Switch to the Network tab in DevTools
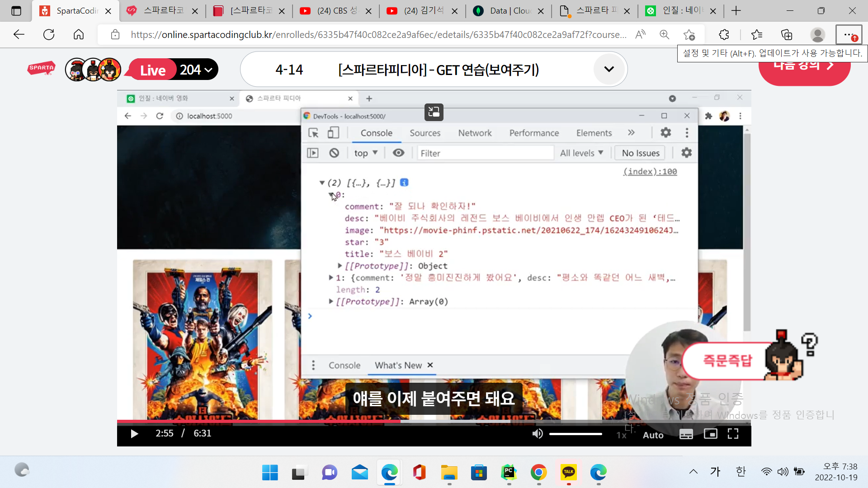This screenshot has height=488, width=868. point(475,133)
